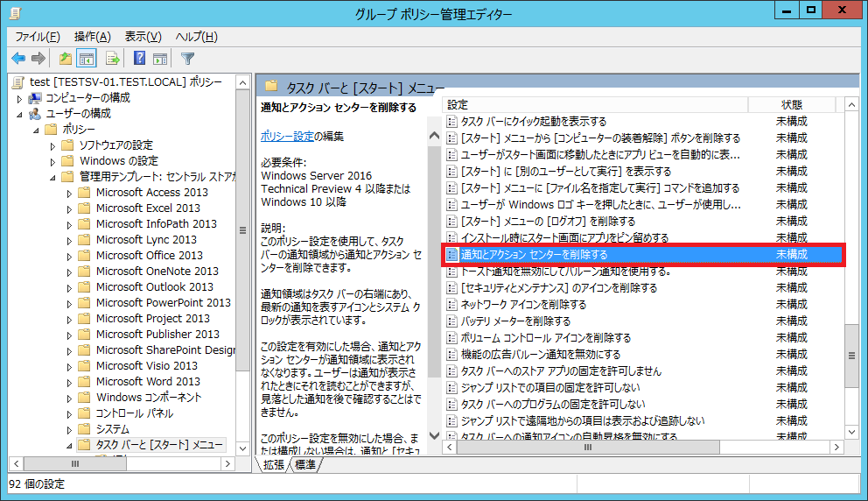This screenshot has height=501, width=868.
Task: Toggle the show/hide console tree icon
Action: click(x=87, y=58)
